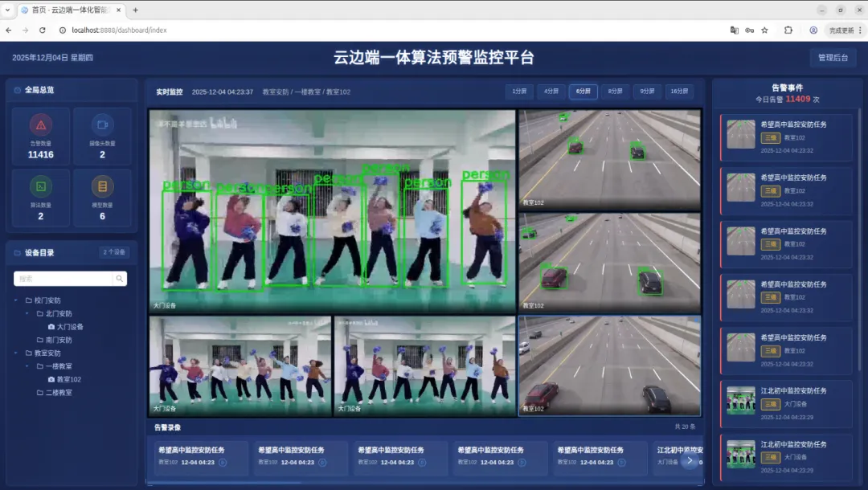Open the saved passwords key icon
868x490 pixels.
[x=750, y=31]
